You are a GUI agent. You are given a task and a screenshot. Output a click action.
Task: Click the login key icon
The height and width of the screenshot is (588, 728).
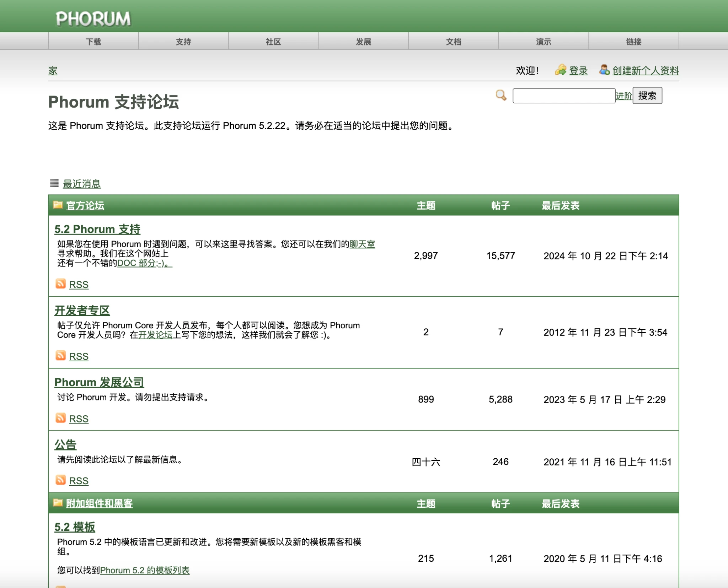tap(561, 70)
